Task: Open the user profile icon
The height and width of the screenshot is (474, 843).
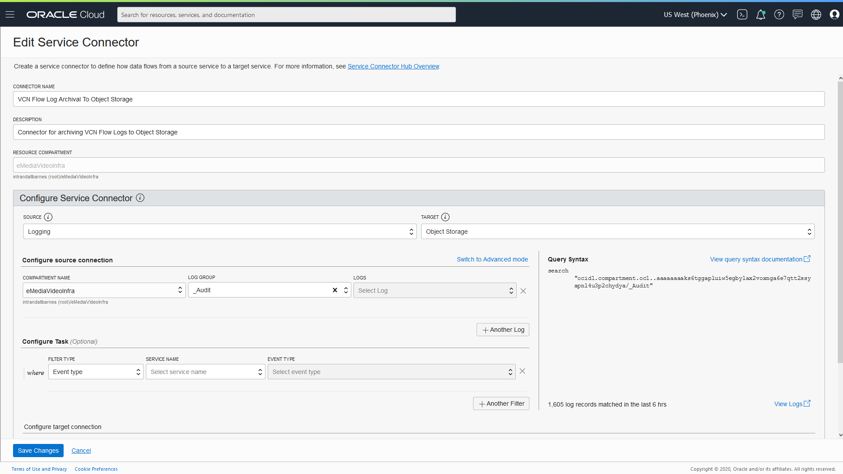Action: (x=834, y=15)
